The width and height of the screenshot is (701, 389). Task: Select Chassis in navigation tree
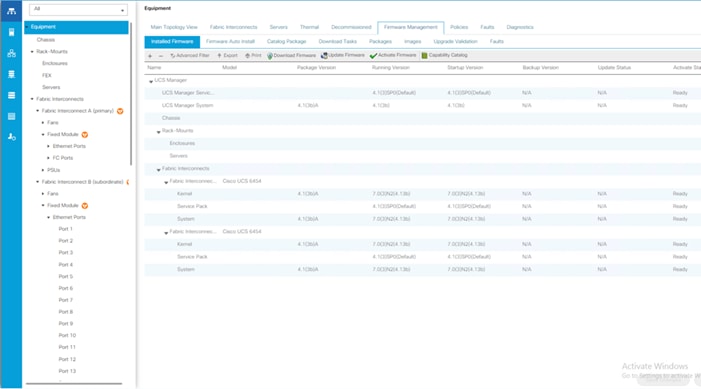pos(46,40)
